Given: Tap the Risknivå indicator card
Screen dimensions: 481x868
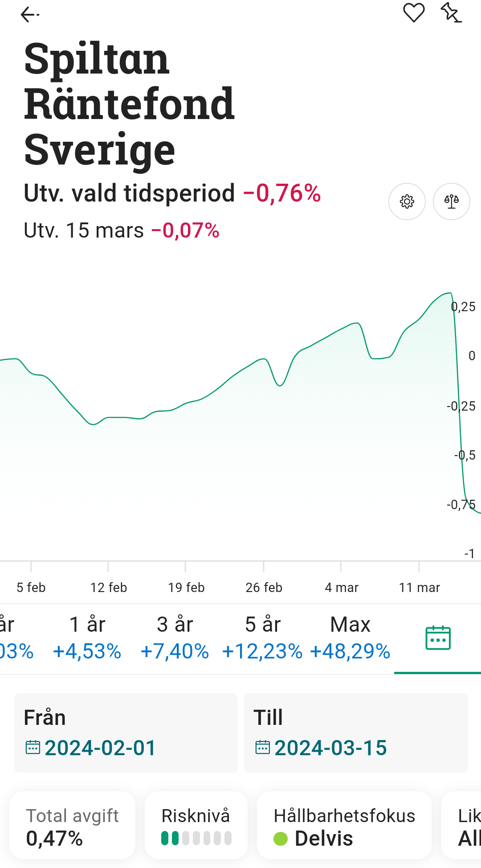Looking at the screenshot, I should [x=196, y=827].
